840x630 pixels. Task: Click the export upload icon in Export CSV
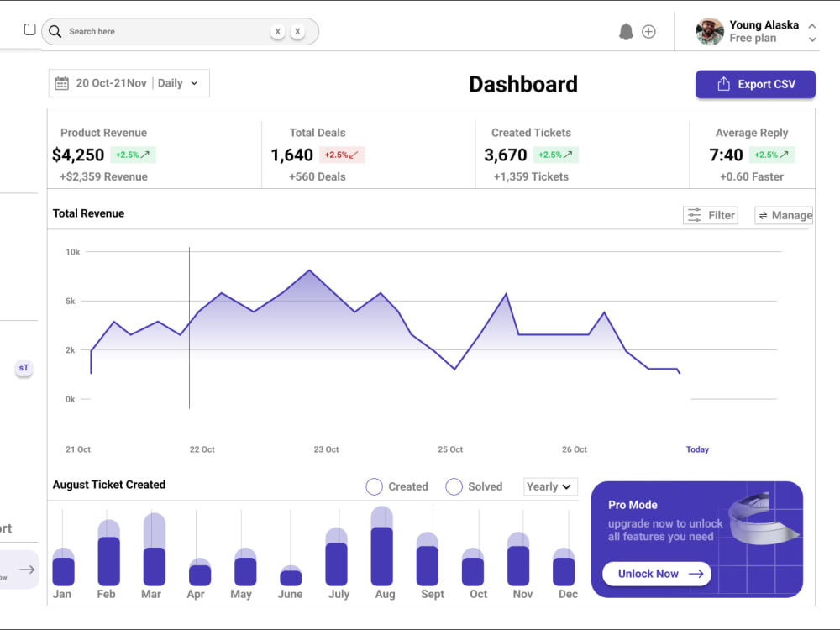click(x=724, y=83)
